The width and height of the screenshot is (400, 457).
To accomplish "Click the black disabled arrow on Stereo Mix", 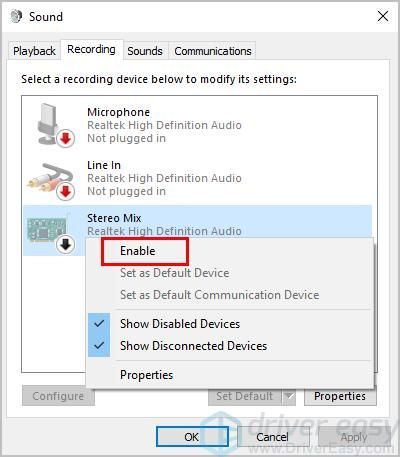I will (x=65, y=245).
